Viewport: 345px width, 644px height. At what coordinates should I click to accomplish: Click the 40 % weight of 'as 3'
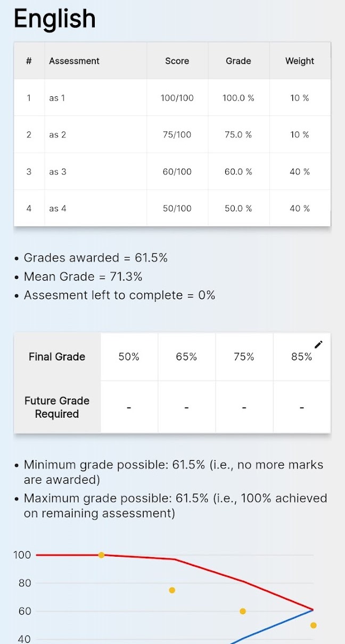tap(300, 171)
